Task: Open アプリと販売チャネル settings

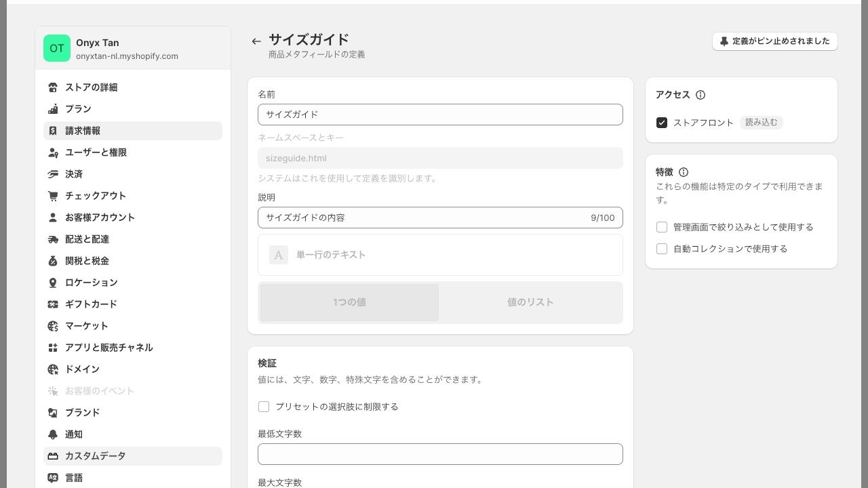Action: point(133,348)
